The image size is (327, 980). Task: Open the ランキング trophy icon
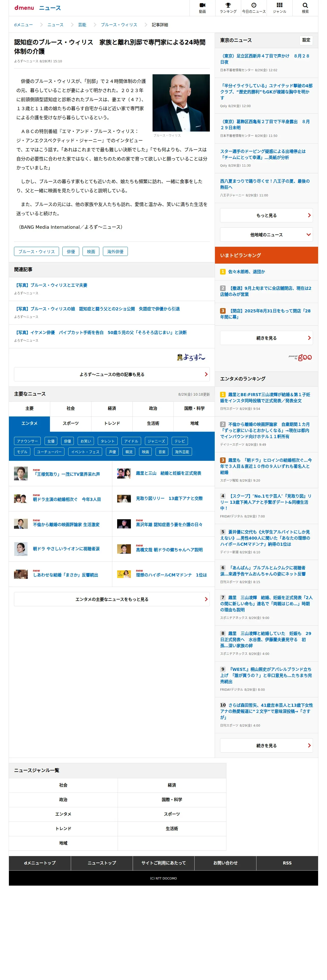228,8
